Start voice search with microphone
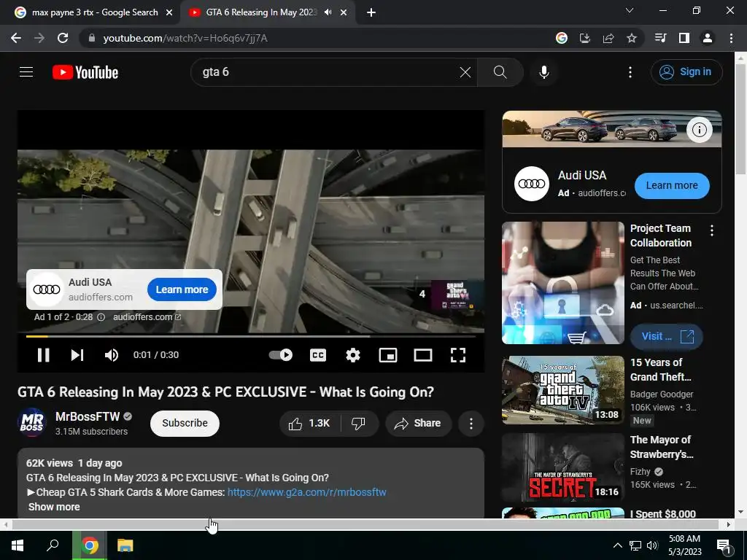 (544, 72)
